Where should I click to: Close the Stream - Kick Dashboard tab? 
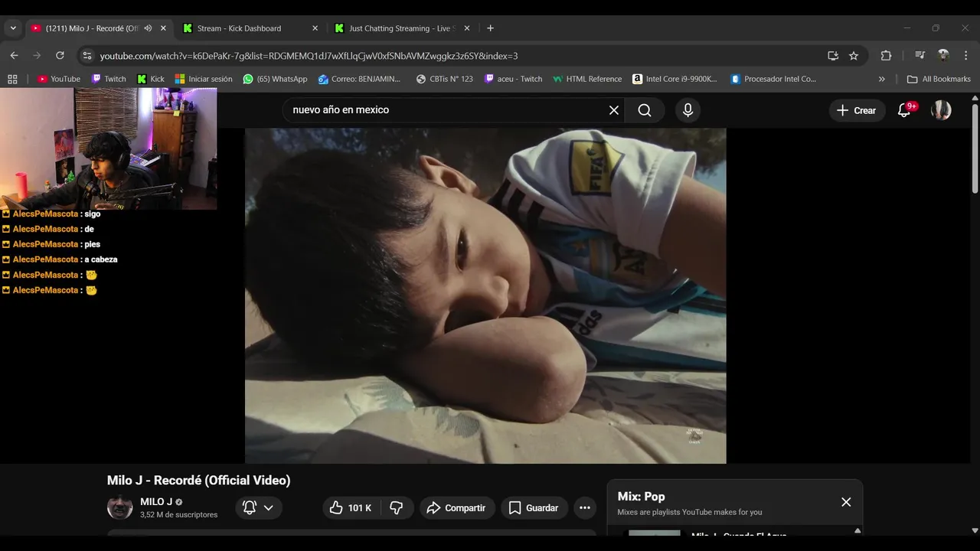coord(315,28)
